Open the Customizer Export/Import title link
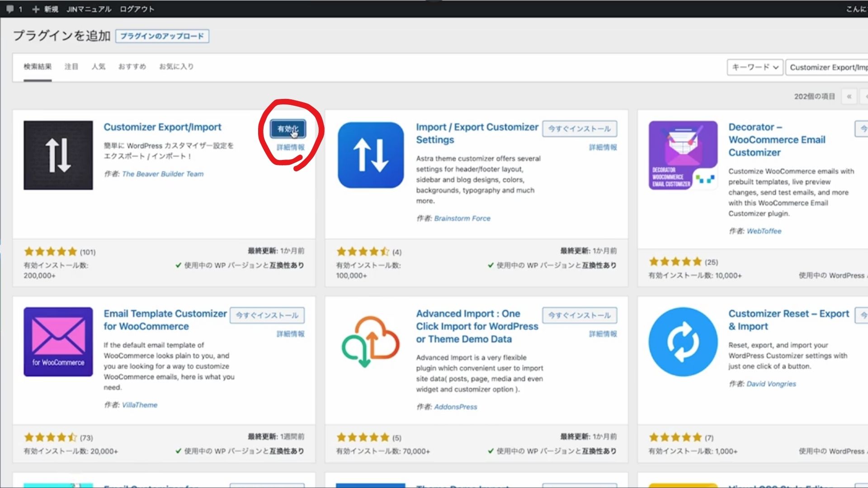 (x=162, y=127)
